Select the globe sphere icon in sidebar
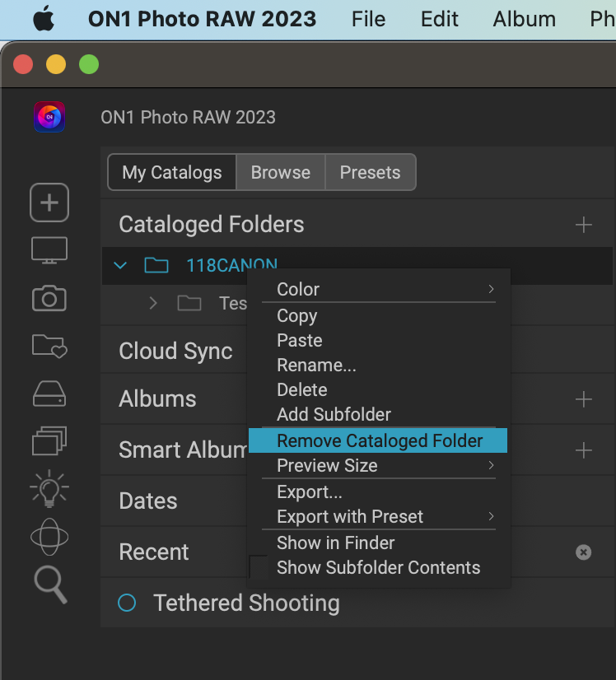616x680 pixels. (49, 537)
